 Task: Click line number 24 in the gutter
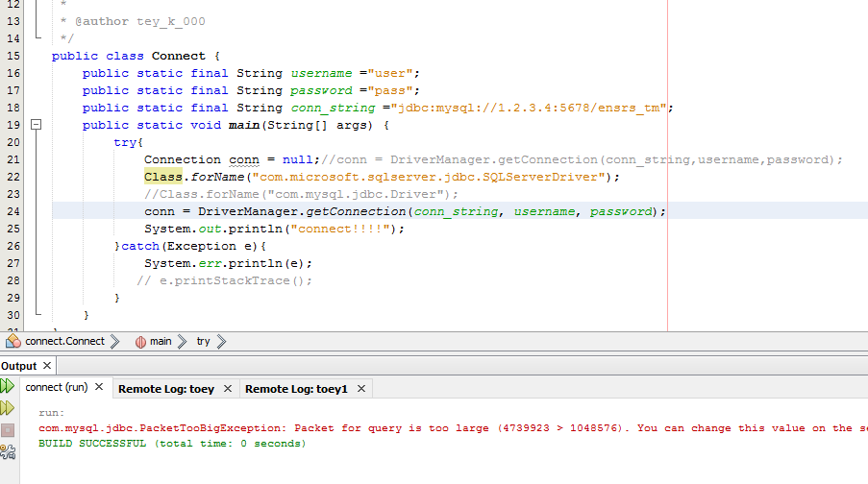pyautogui.click(x=13, y=211)
